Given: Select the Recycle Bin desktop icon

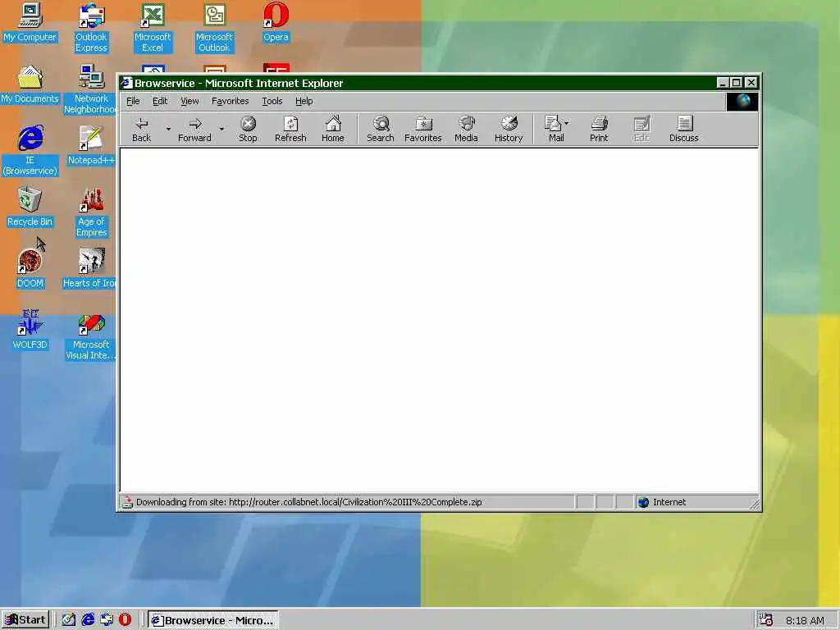Looking at the screenshot, I should tap(30, 207).
